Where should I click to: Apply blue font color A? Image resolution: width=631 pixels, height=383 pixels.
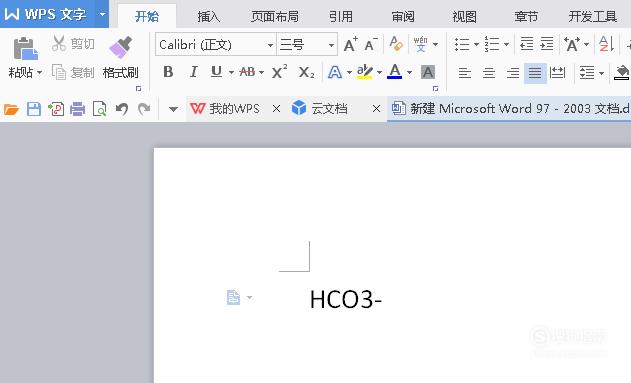tap(395, 72)
